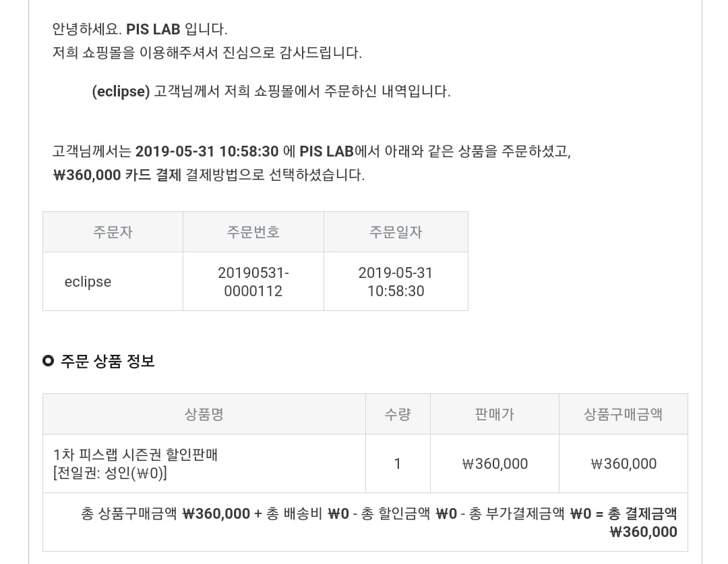Click the bold ₩360,000 카드 결제 text
Screen dimensions: 728x564
click(x=117, y=175)
